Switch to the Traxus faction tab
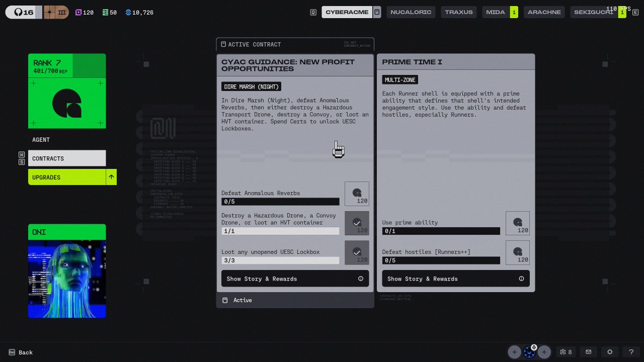 pos(459,12)
